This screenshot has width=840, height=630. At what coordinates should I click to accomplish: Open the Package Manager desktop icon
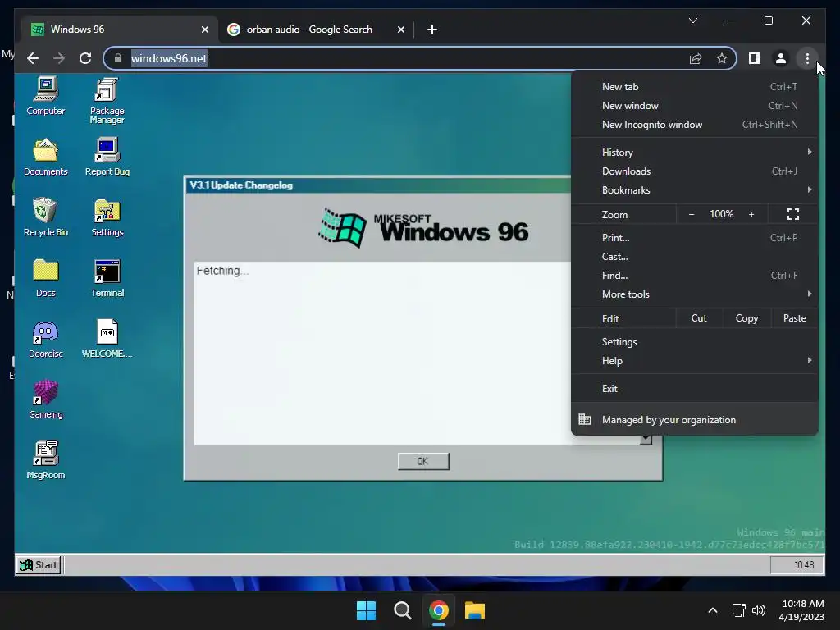[x=107, y=101]
